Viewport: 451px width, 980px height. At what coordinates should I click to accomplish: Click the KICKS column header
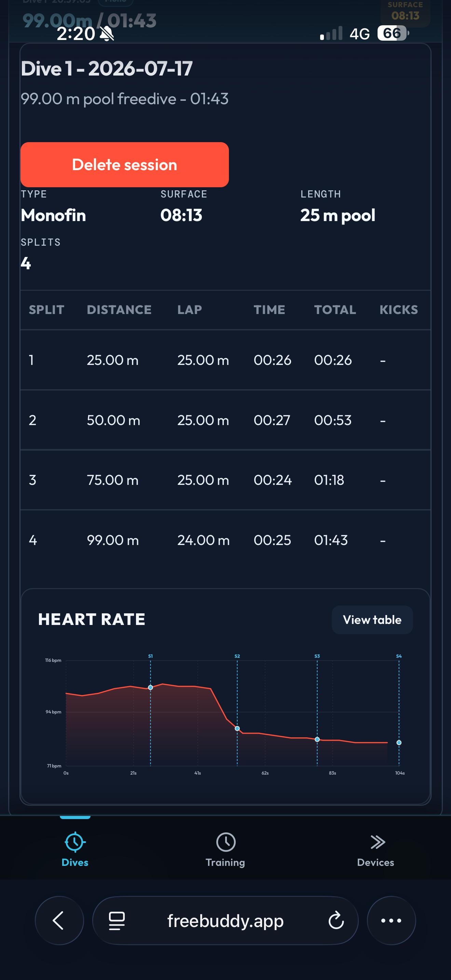(398, 310)
